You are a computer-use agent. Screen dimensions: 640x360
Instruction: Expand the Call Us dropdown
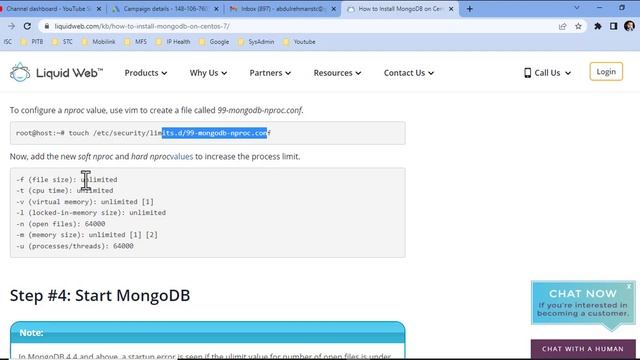[x=547, y=73]
